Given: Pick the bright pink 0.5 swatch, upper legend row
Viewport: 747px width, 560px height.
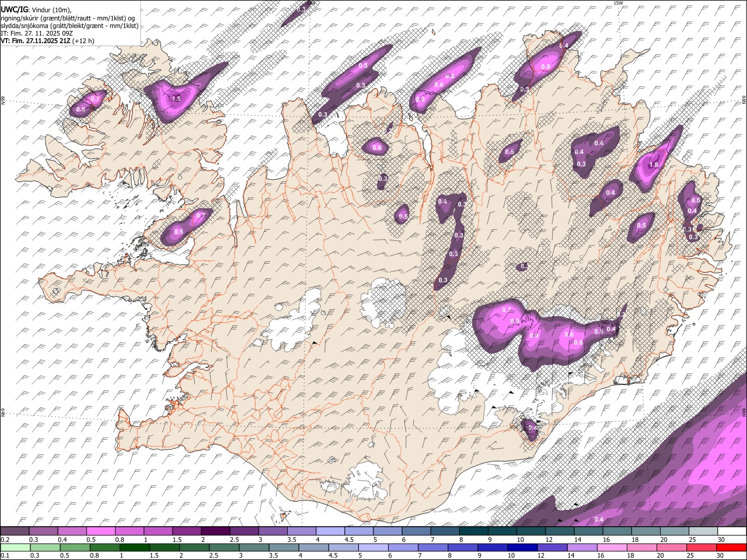Looking at the screenshot, I should (x=100, y=531).
